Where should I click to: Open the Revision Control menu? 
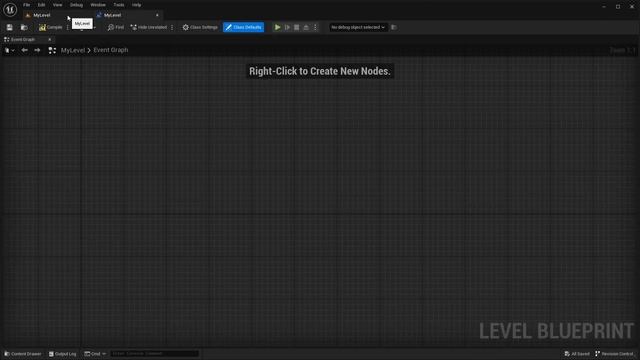pos(614,354)
